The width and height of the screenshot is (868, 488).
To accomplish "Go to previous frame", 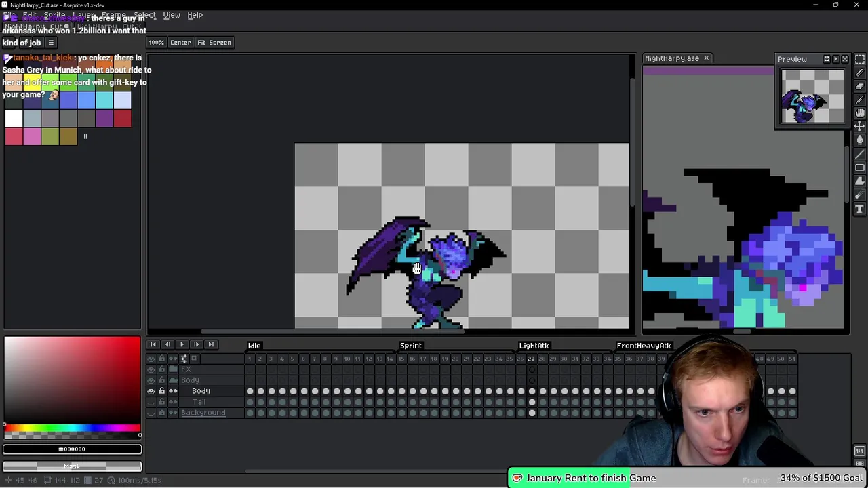I will (x=167, y=345).
